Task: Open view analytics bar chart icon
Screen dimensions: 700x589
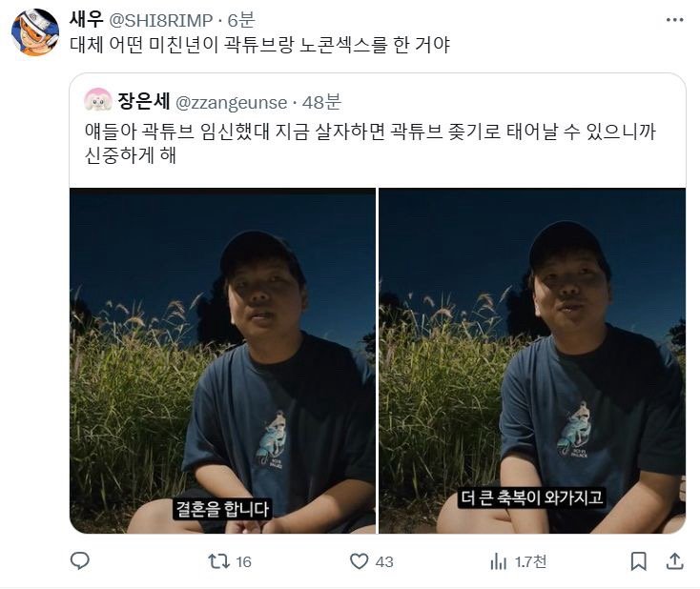Action: (498, 561)
